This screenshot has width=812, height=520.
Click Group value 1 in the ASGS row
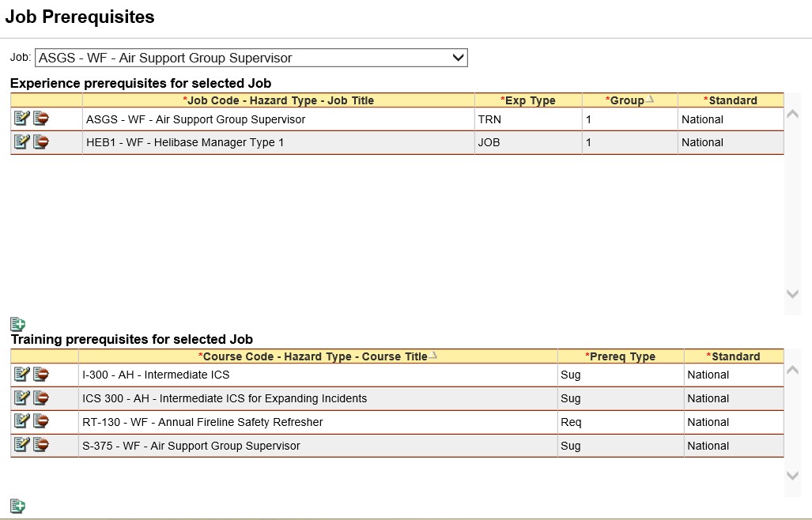[x=629, y=119]
